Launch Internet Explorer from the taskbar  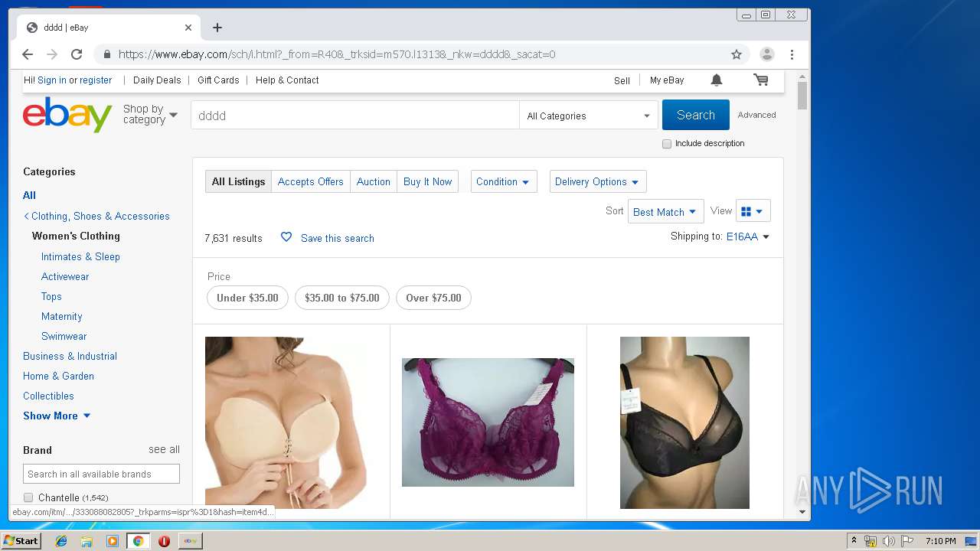point(61,541)
